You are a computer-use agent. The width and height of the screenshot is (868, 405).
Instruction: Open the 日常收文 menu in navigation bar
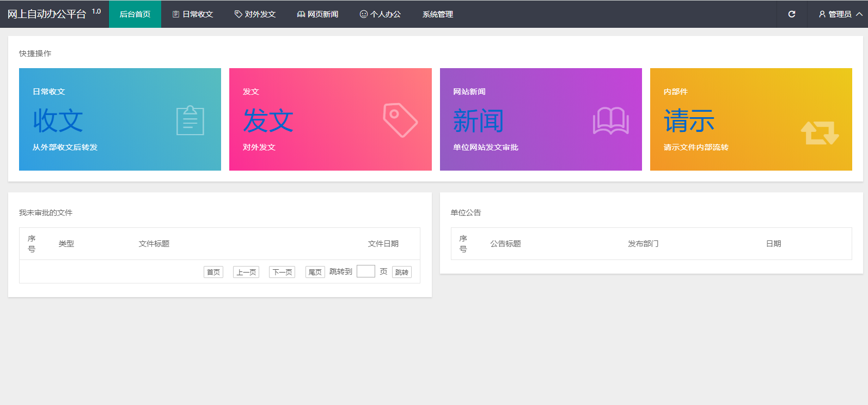193,14
